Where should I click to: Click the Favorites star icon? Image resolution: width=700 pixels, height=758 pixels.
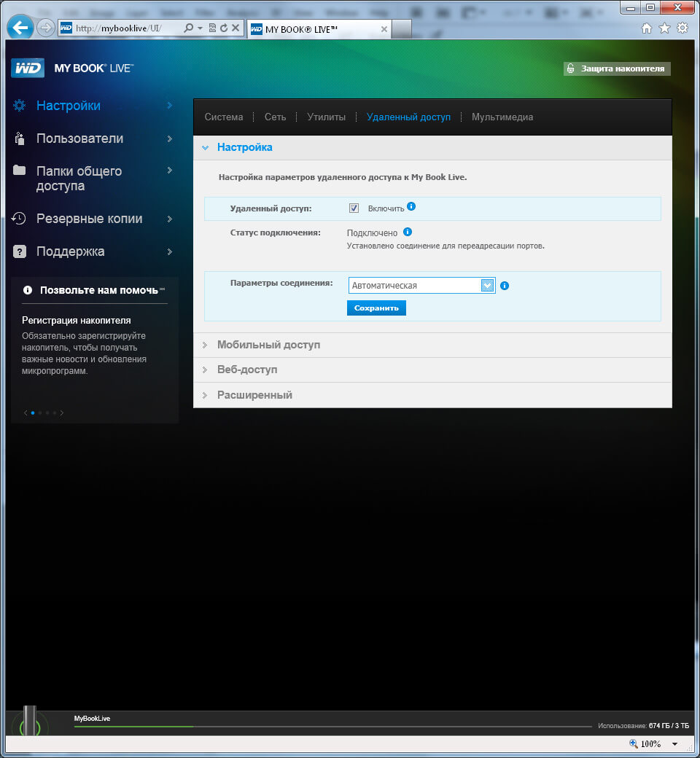click(664, 28)
